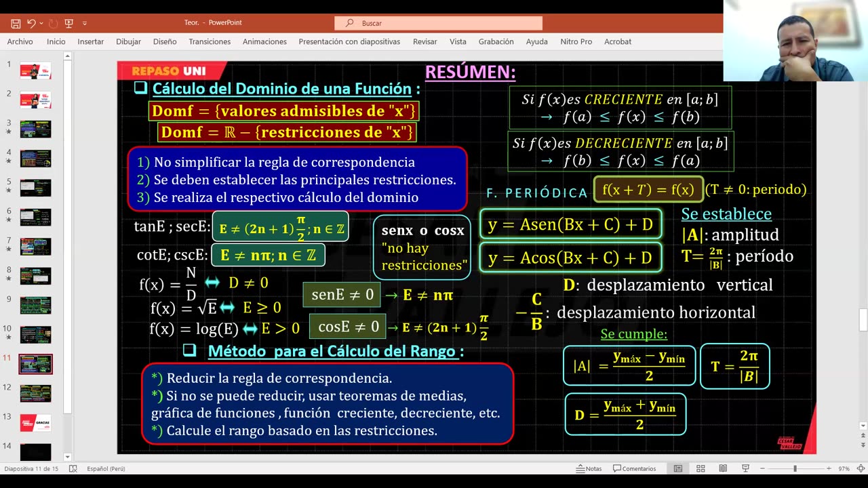The width and height of the screenshot is (868, 488).
Task: Click Fit slide to window icon
Action: 860,468
